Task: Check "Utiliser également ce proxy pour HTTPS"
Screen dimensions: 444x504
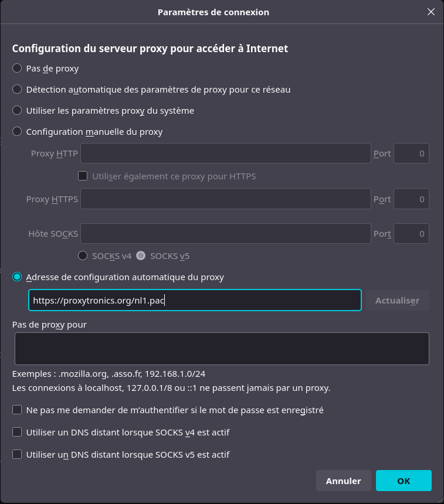Action: click(83, 176)
